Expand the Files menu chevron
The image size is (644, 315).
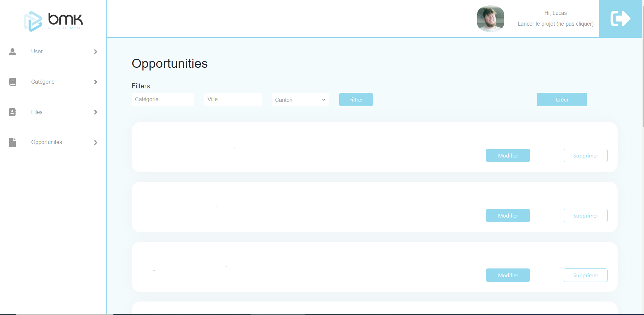(96, 112)
